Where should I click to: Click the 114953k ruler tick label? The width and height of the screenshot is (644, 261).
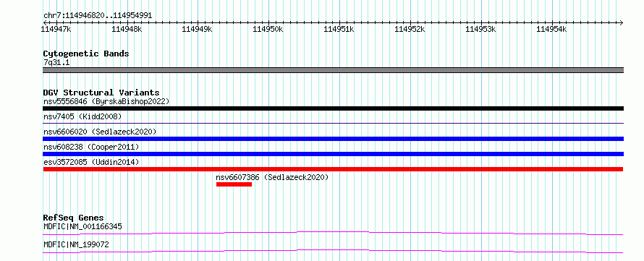(480, 29)
